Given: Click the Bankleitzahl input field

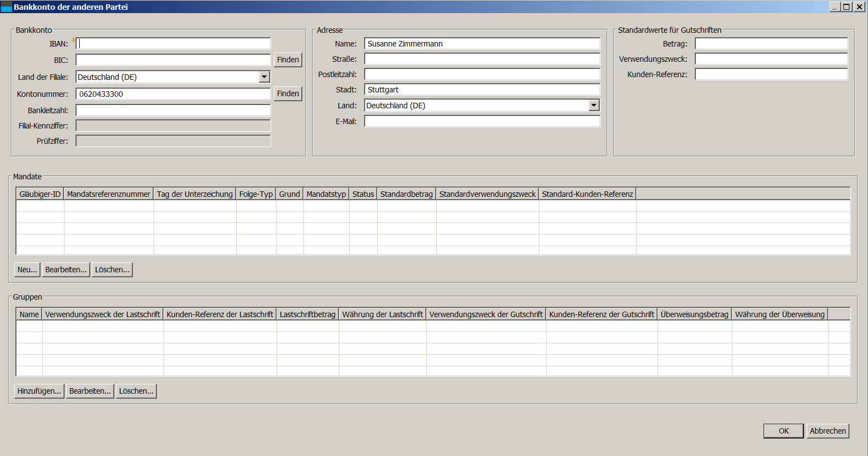Looking at the screenshot, I should coord(173,110).
